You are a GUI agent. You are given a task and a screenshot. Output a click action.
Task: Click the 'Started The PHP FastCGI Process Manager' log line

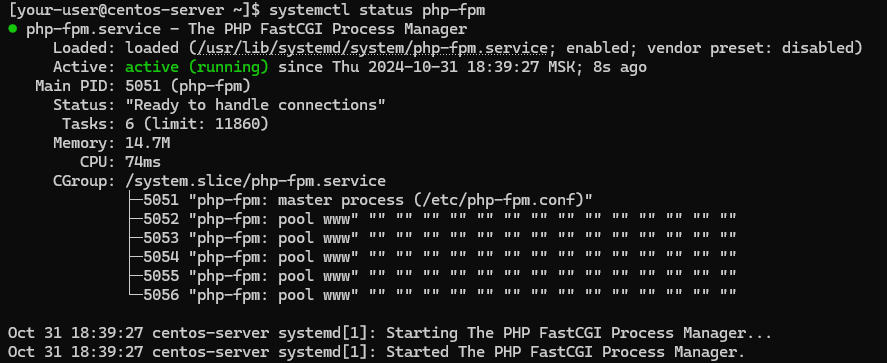tap(376, 352)
